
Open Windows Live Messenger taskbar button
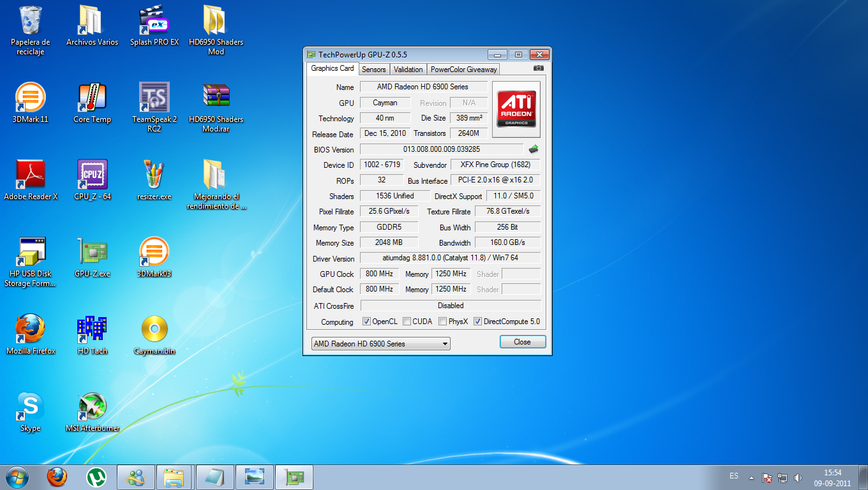click(136, 477)
